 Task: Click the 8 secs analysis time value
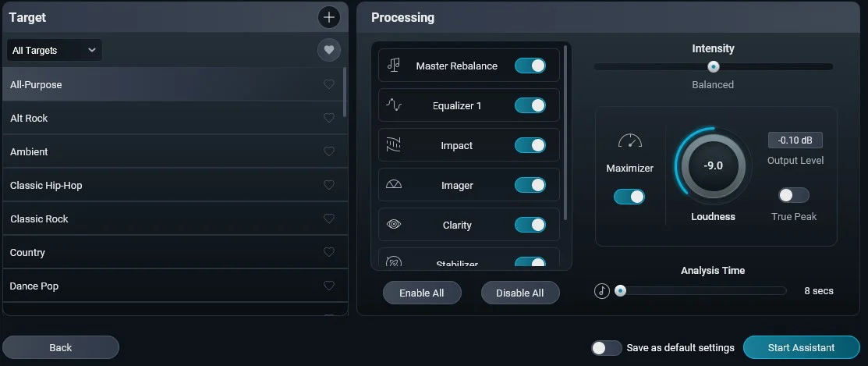819,291
